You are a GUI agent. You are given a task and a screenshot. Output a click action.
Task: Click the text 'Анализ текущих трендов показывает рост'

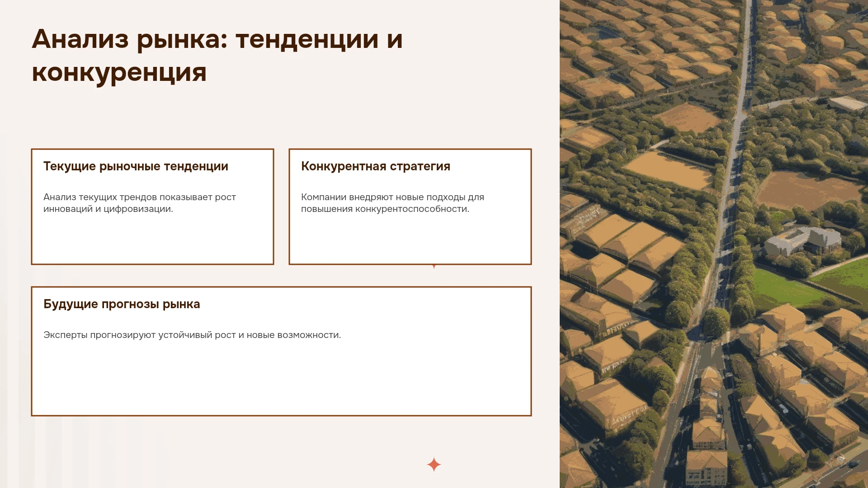(140, 197)
